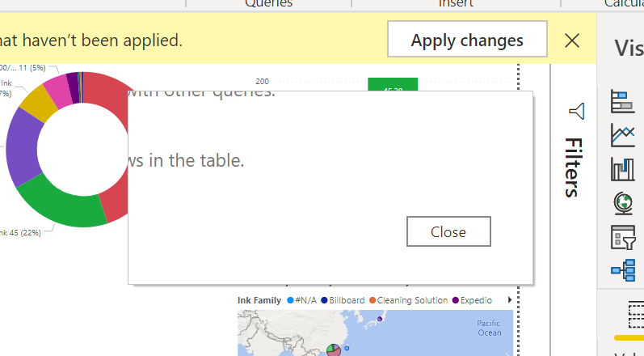This screenshot has width=644, height=356.
Task: Select the ribbon chart visual icon
Action: coord(623,169)
